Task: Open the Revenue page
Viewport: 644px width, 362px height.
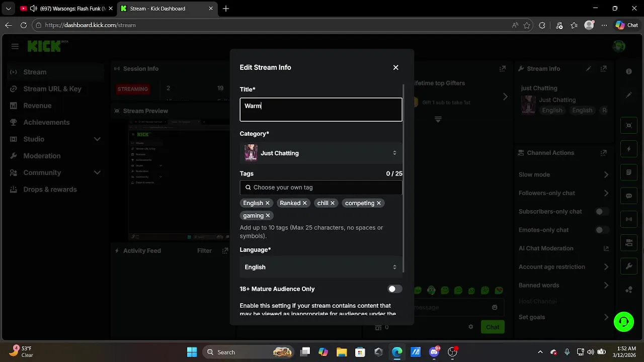Action: click(56, 106)
